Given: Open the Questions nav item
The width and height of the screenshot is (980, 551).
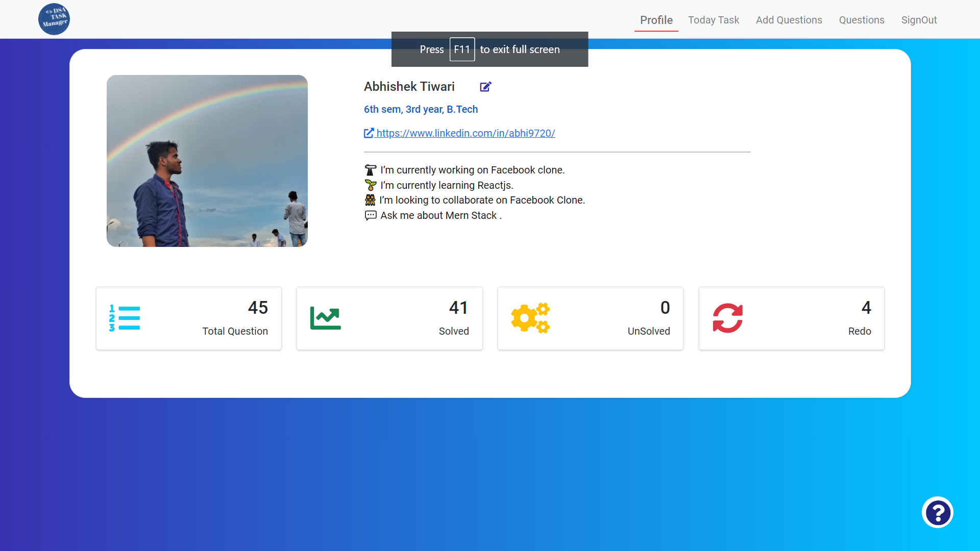Looking at the screenshot, I should tap(861, 20).
